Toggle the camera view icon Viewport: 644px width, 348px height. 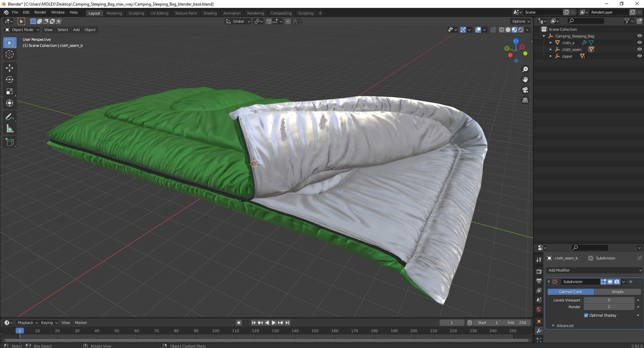coord(525,90)
